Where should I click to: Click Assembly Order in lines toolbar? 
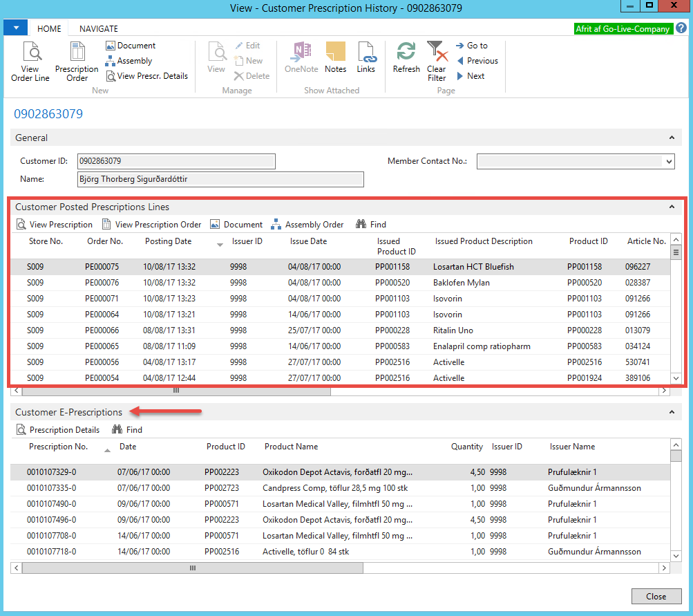point(307,225)
